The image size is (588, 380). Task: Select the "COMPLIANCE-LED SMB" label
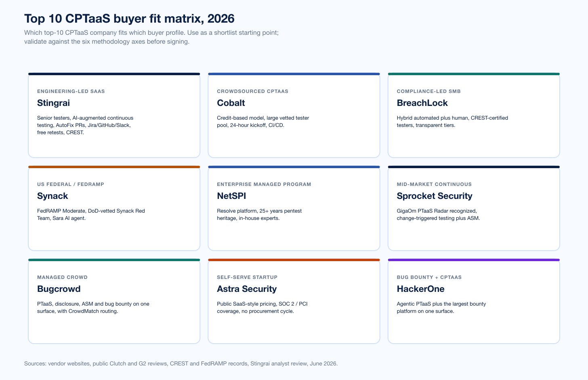(429, 91)
